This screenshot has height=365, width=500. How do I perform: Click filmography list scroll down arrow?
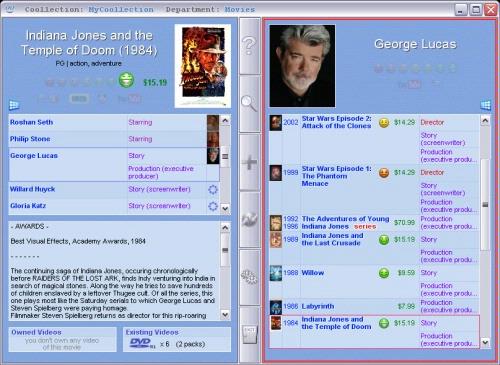[x=485, y=342]
